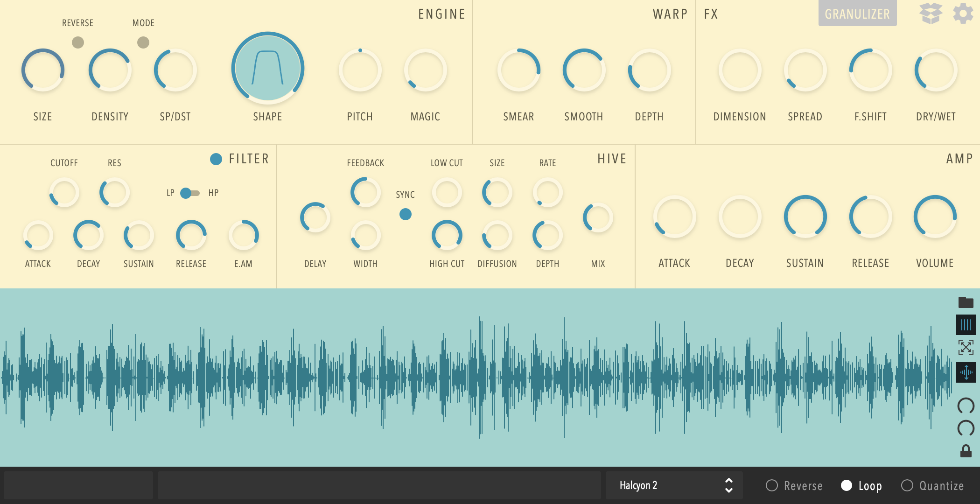Click the filter CUTOFF knob
Viewport: 980px width, 504px height.
pos(64,192)
